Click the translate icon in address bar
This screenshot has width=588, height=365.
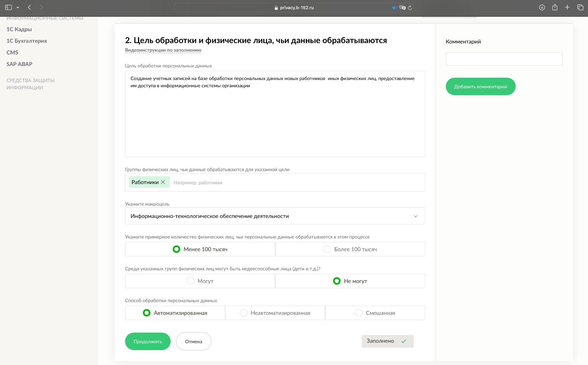click(402, 8)
